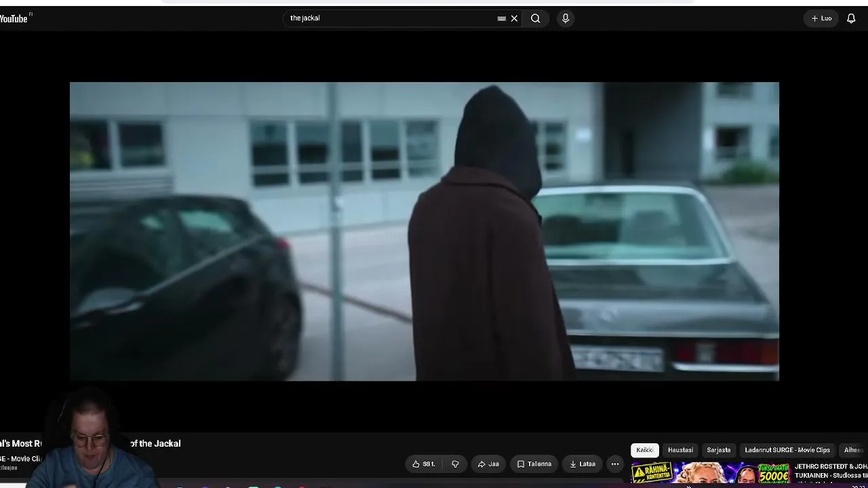Open the "JETHRO ROSTEDT" video title link
The height and width of the screenshot is (488, 868).
831,471
